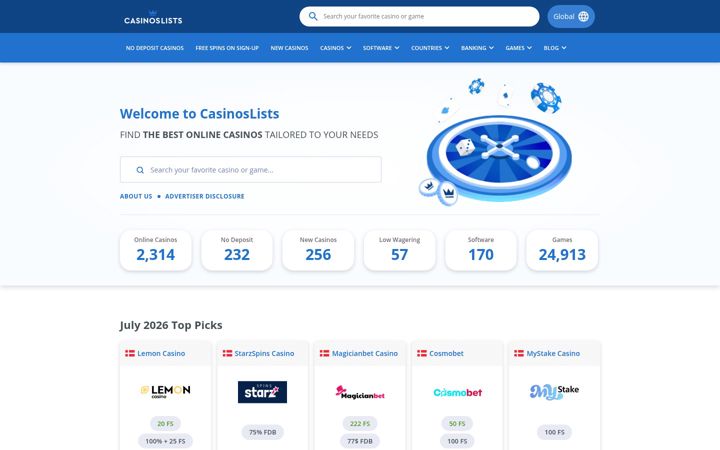Viewport: 720px width, 450px height.
Task: Expand the Countries dropdown menu
Action: 430,48
